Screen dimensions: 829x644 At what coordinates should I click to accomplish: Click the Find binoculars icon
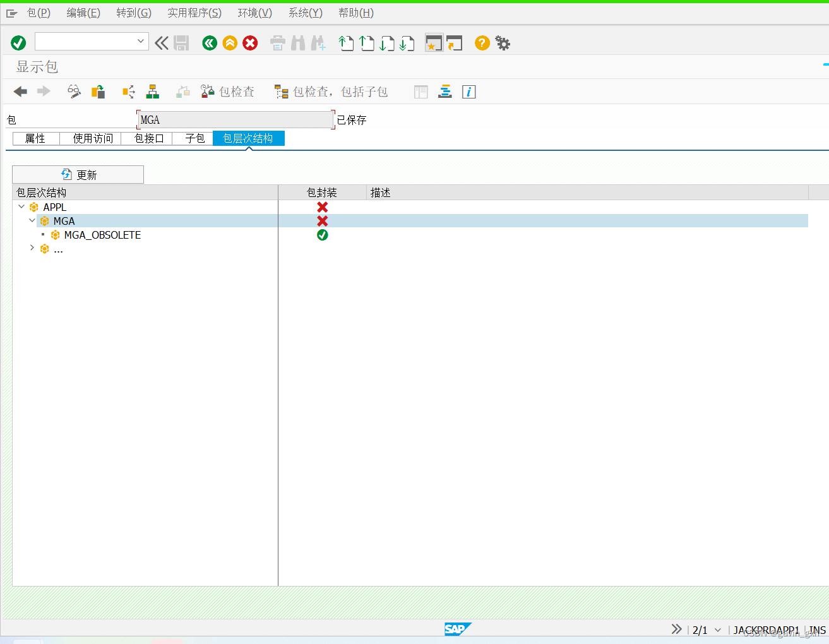[298, 43]
